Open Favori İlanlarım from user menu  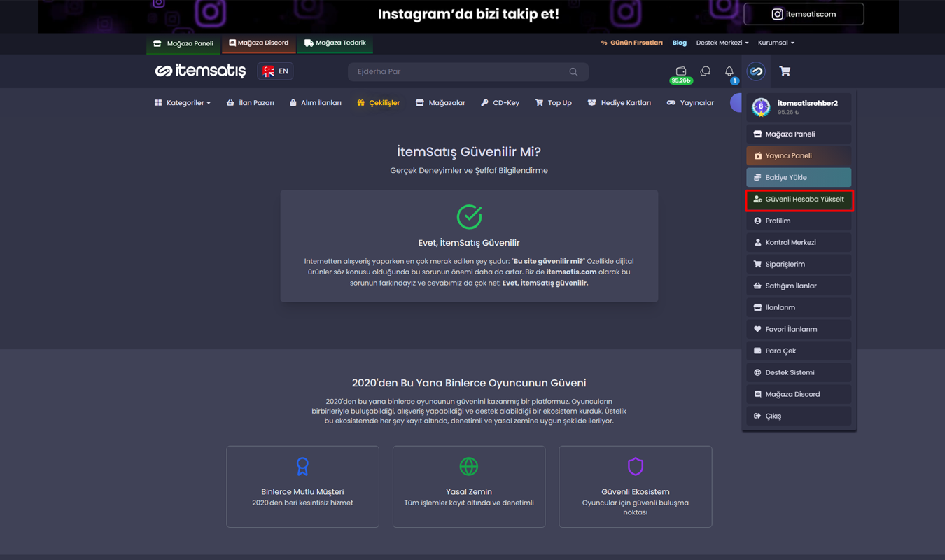pos(799,329)
